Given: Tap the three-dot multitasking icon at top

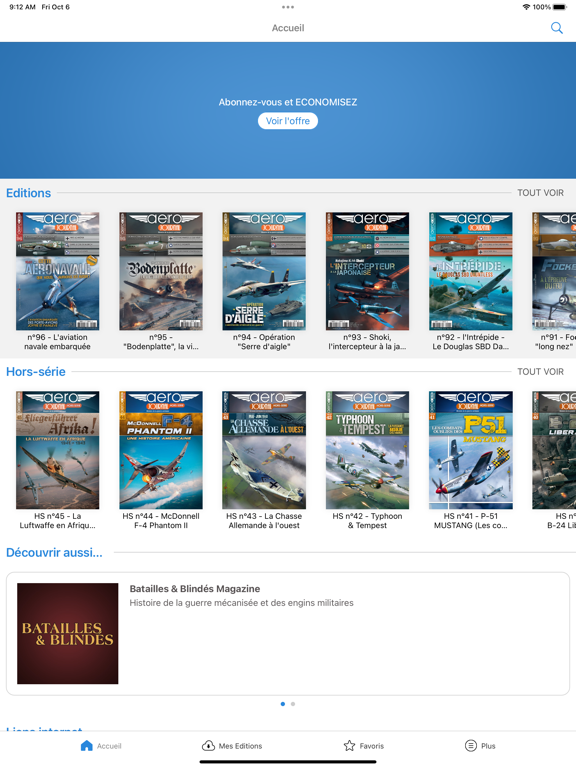Looking at the screenshot, I should (288, 7).
